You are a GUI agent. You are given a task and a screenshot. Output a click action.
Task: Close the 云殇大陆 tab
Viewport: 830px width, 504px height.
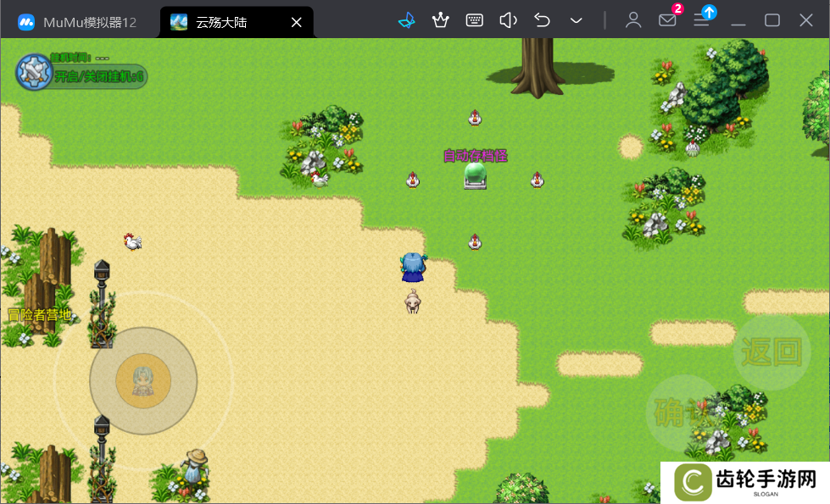click(297, 22)
